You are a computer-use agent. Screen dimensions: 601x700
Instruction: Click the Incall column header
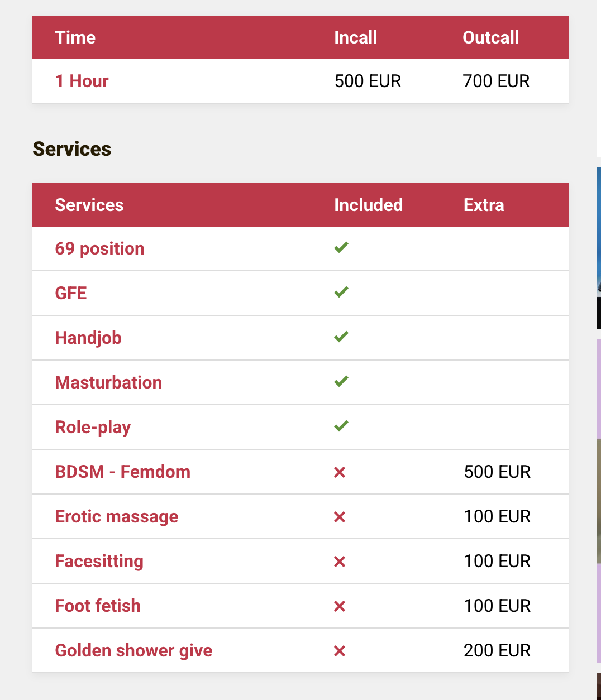click(x=356, y=37)
